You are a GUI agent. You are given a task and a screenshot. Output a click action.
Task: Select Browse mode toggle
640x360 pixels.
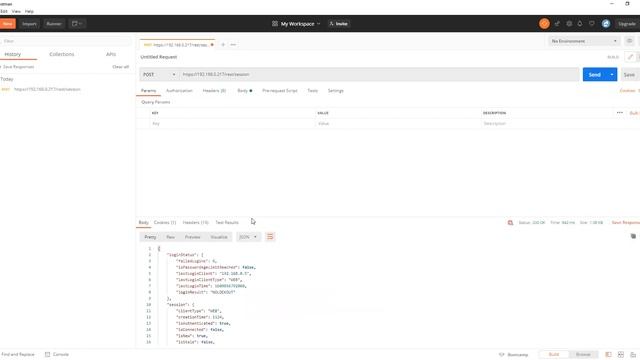(583, 354)
